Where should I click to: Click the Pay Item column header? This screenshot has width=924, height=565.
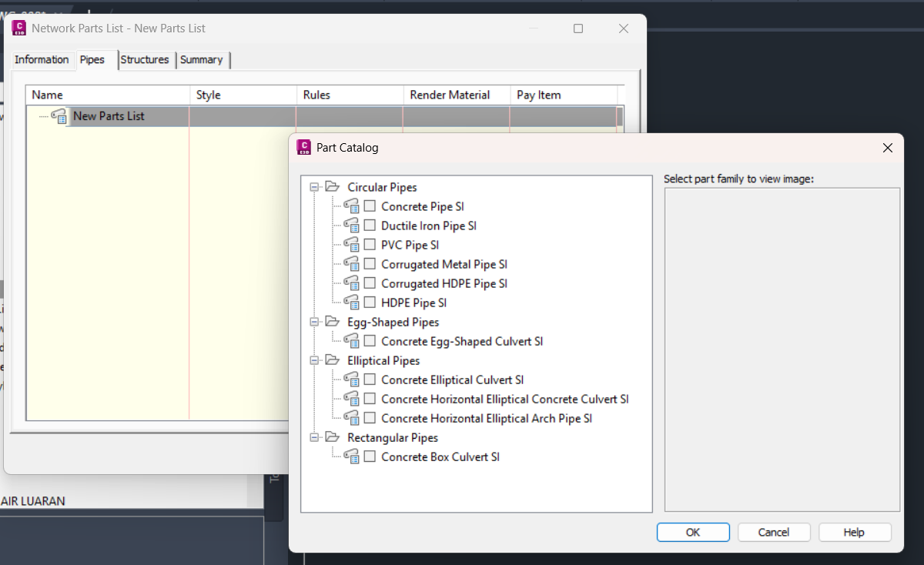(564, 95)
